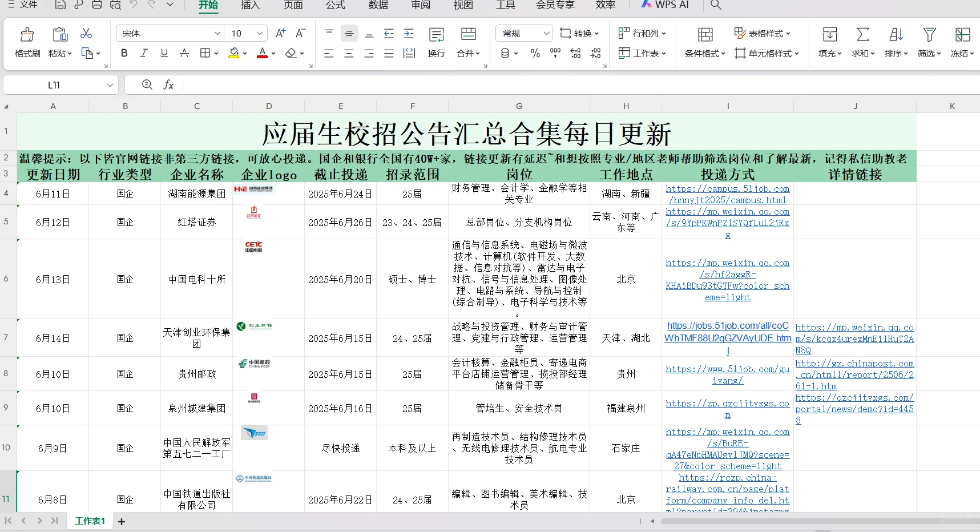Open the WPS AI tab
The height and width of the screenshot is (532, 980).
(665, 5)
